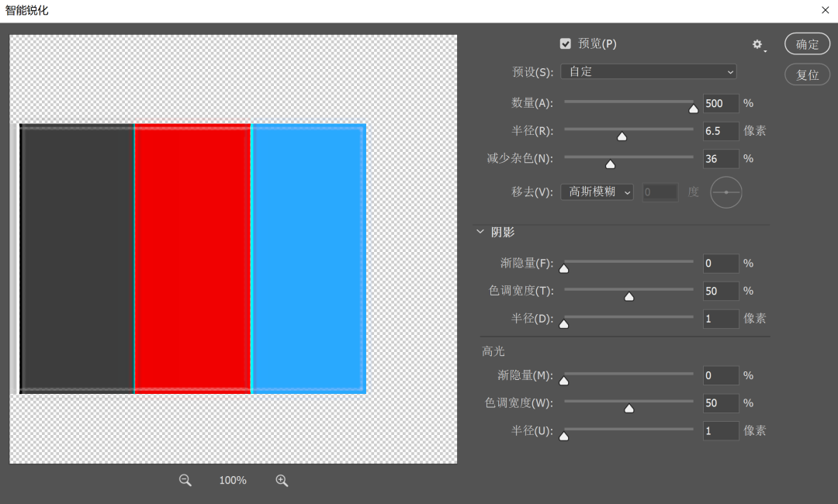Click the shadow 色调宽度(T) slider handle
The height and width of the screenshot is (504, 838).
coord(629,296)
